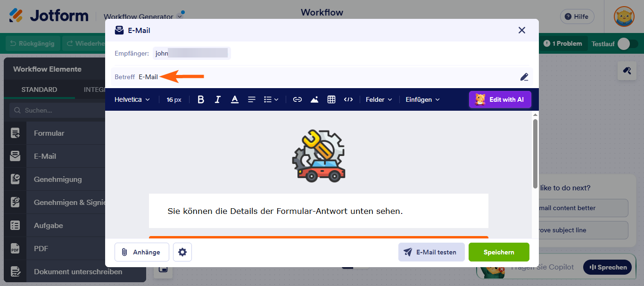
Task: Open the bullet list dropdown
Action: point(271,99)
